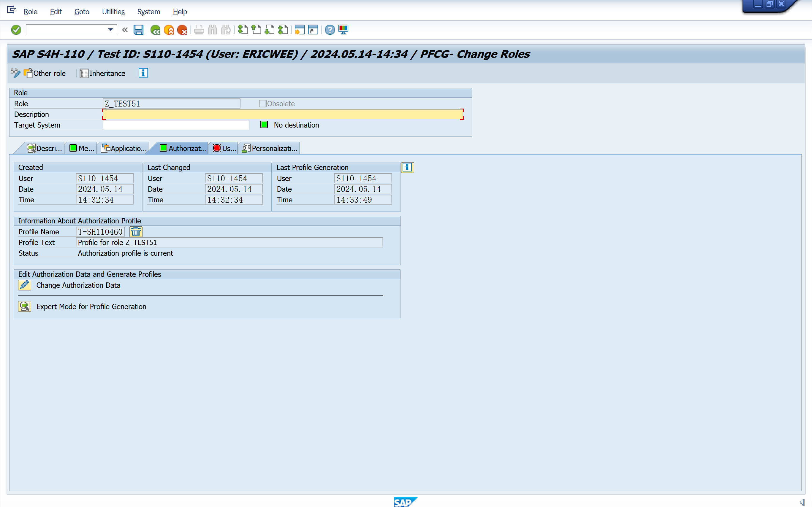Click the green No destination status indicator
The image size is (812, 507).
point(264,125)
